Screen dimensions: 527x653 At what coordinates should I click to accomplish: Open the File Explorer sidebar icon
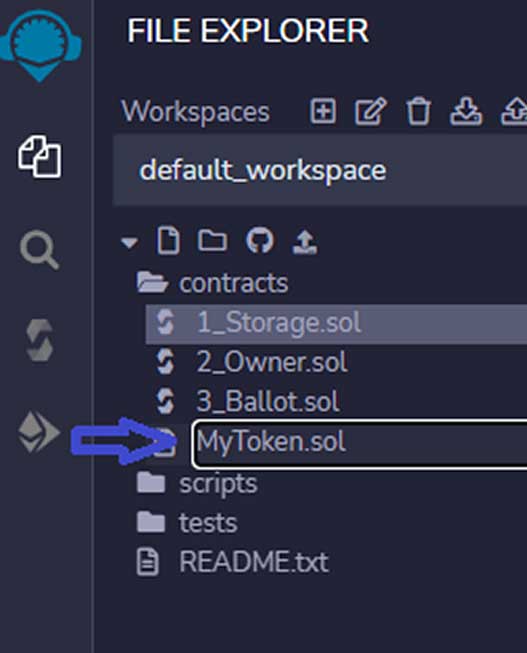pyautogui.click(x=40, y=156)
